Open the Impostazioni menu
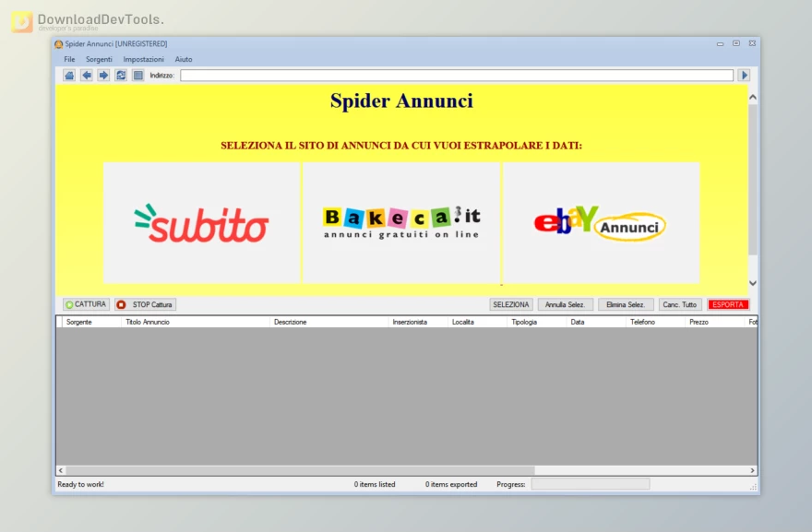812x532 pixels. click(143, 60)
